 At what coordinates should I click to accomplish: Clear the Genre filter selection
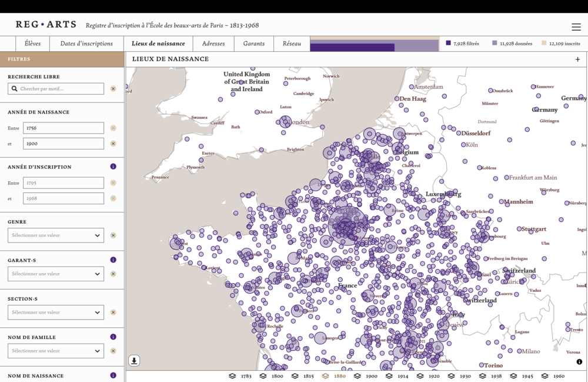(x=113, y=235)
